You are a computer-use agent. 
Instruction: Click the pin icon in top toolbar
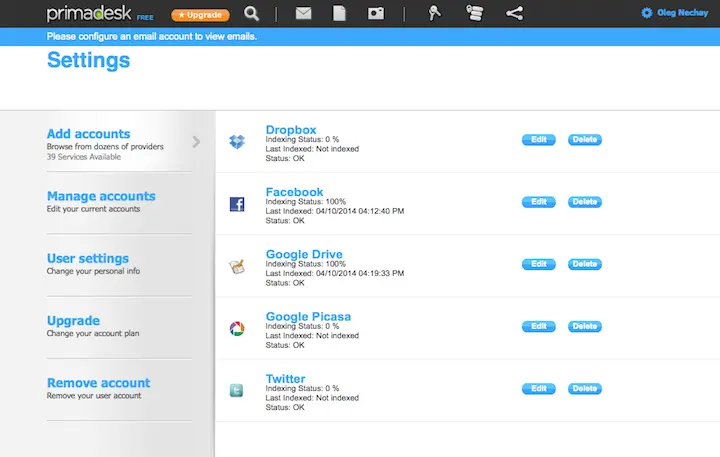(x=434, y=13)
